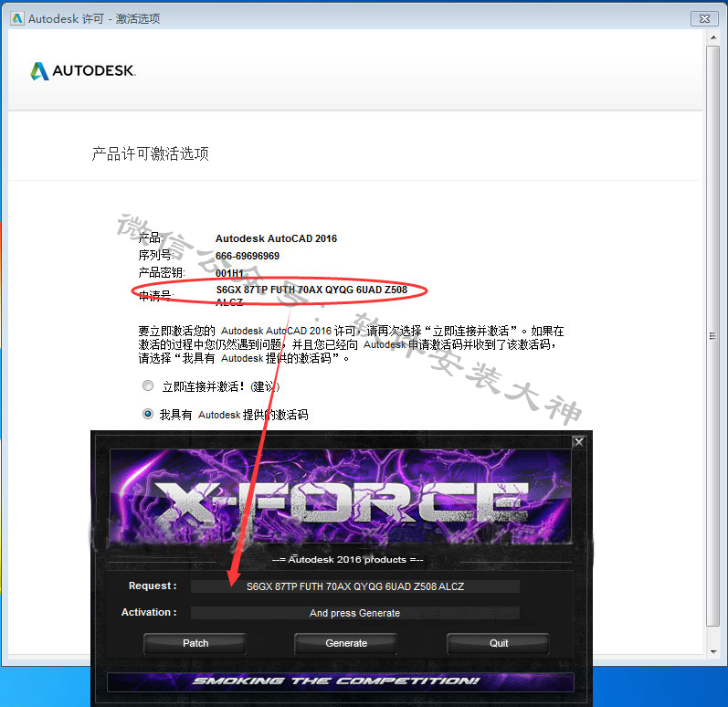Click the Generate button
Image resolution: width=728 pixels, height=707 pixels.
click(x=346, y=643)
